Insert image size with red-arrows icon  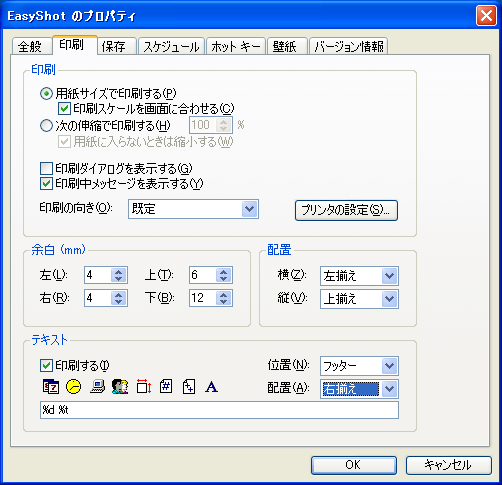point(144,387)
